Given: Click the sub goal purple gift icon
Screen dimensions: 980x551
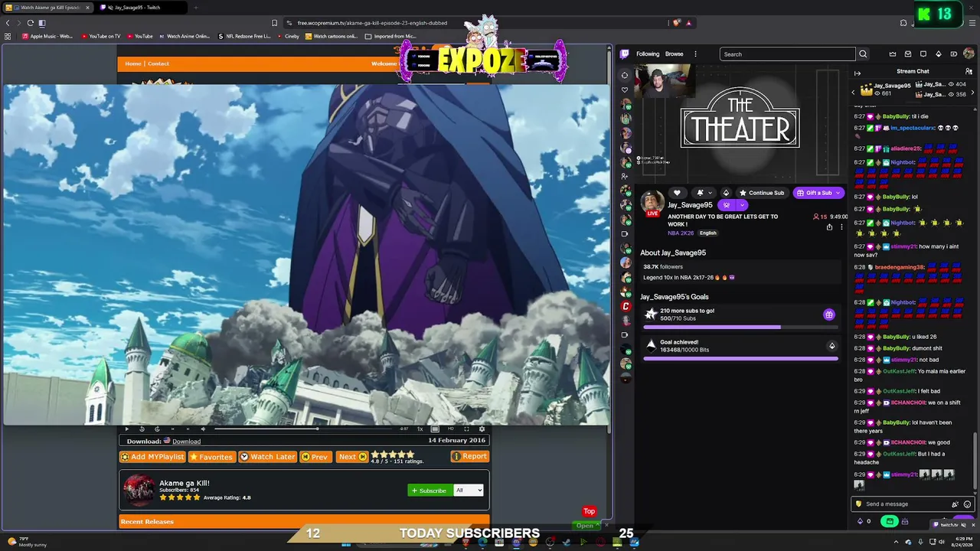Looking at the screenshot, I should (829, 315).
